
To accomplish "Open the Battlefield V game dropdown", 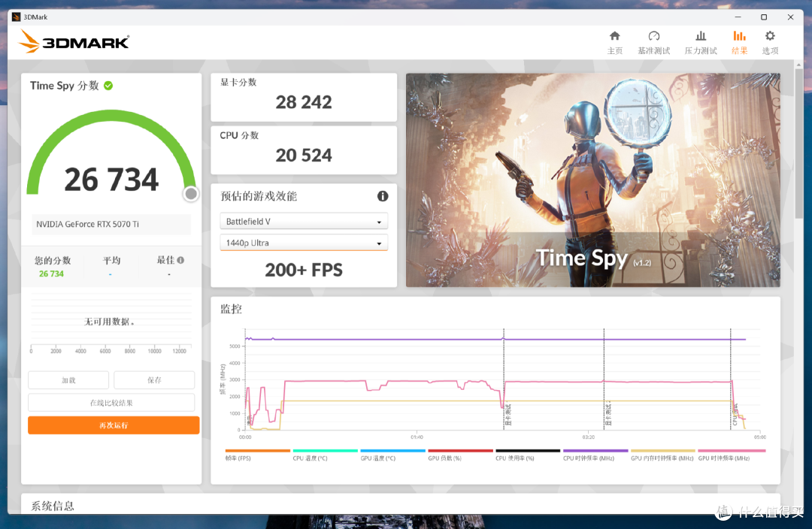I will [x=304, y=222].
